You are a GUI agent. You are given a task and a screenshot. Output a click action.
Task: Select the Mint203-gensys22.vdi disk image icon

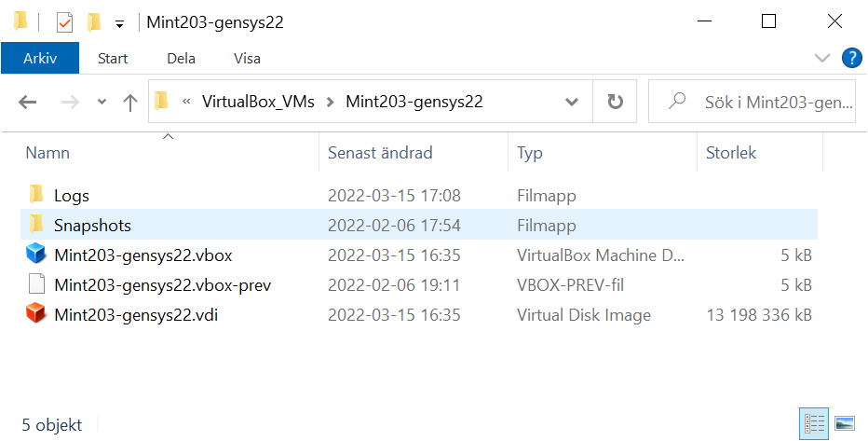point(36,315)
